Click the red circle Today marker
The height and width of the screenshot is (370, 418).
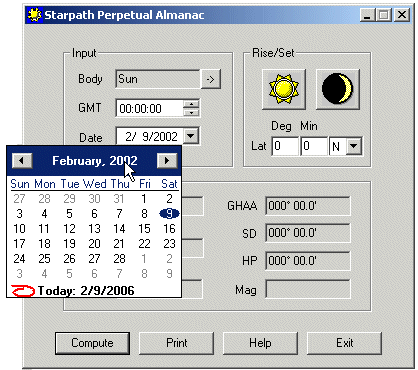23,291
